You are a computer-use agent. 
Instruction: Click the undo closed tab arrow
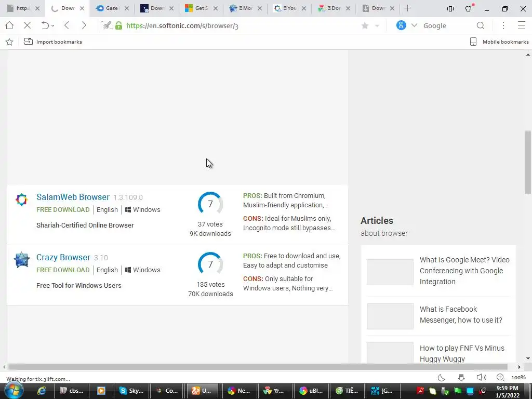click(x=45, y=25)
